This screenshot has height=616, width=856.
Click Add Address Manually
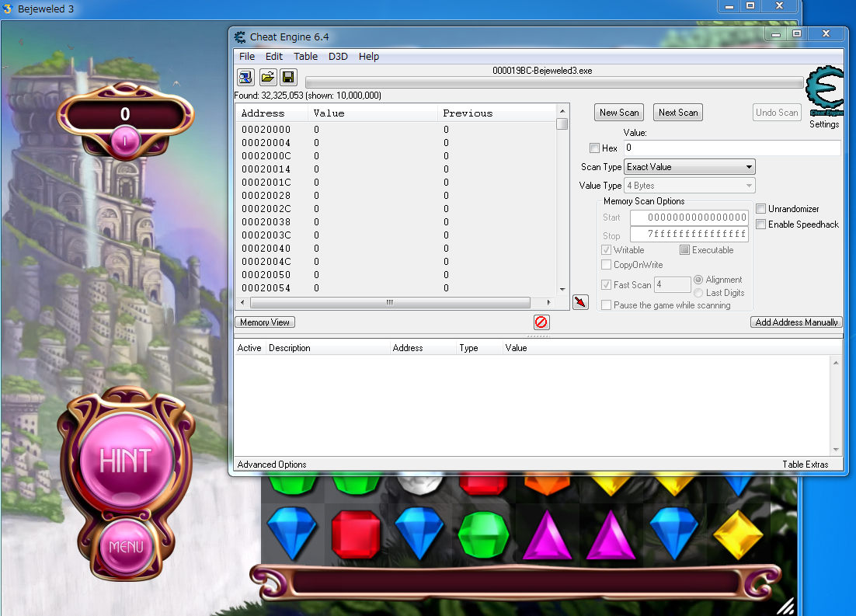point(796,322)
